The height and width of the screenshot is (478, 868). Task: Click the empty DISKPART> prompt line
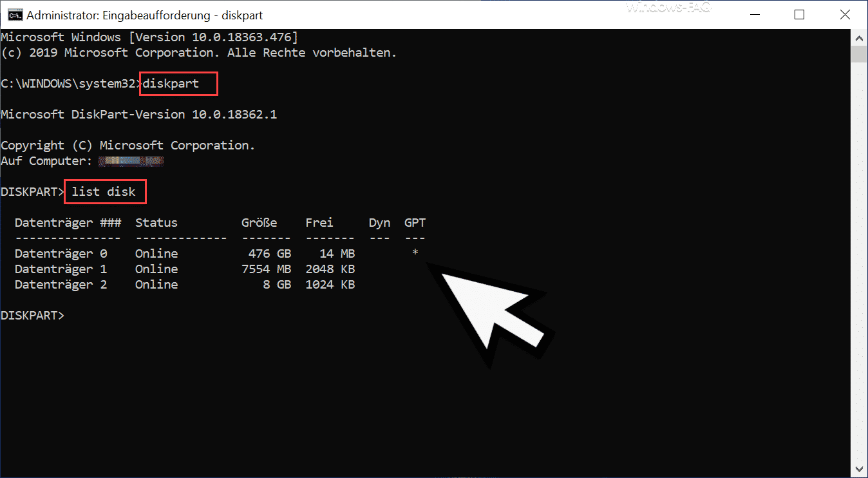point(32,315)
